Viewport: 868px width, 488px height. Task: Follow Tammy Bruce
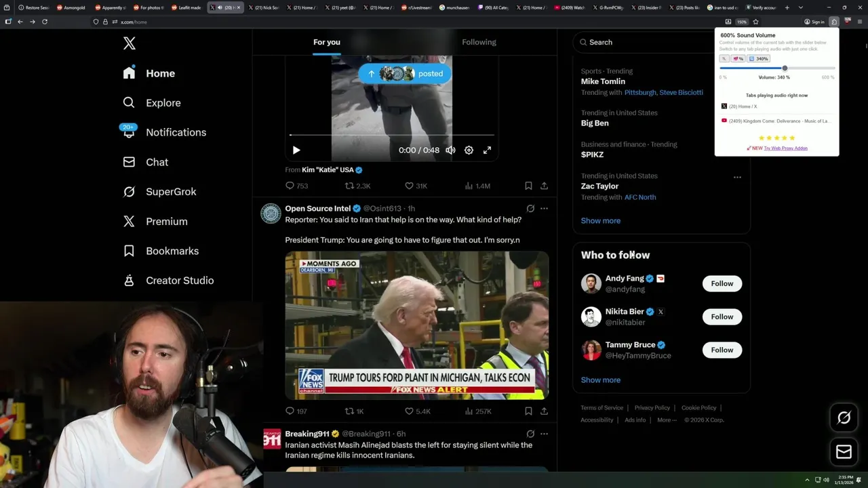click(722, 350)
